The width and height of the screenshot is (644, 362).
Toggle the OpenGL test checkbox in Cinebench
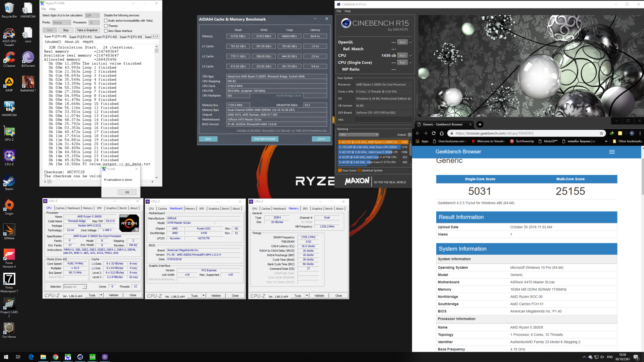(x=411, y=42)
